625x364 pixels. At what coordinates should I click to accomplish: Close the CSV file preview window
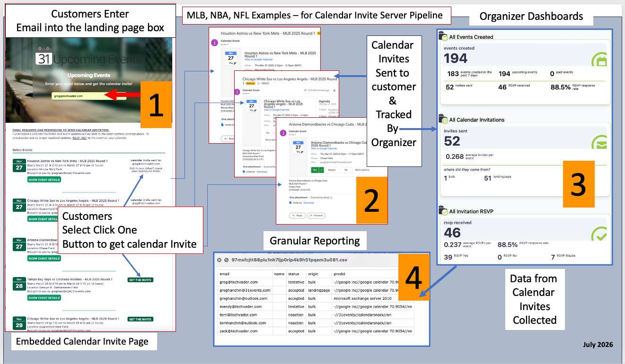pyautogui.click(x=219, y=260)
